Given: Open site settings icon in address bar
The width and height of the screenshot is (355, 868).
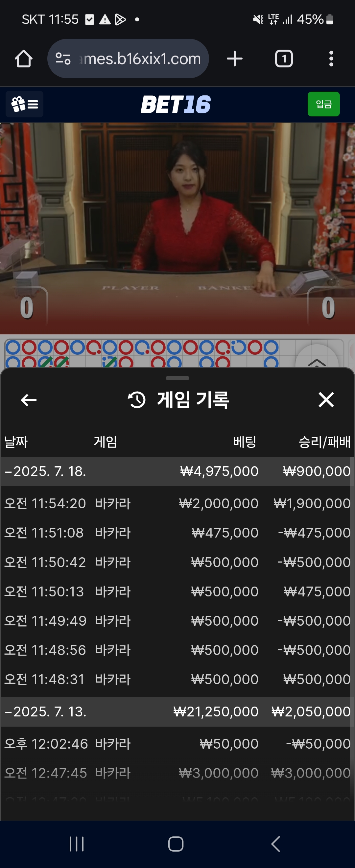Looking at the screenshot, I should coord(63,59).
